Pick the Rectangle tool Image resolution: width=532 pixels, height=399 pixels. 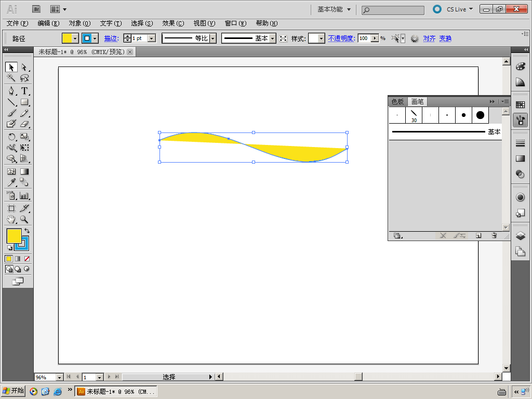click(24, 102)
